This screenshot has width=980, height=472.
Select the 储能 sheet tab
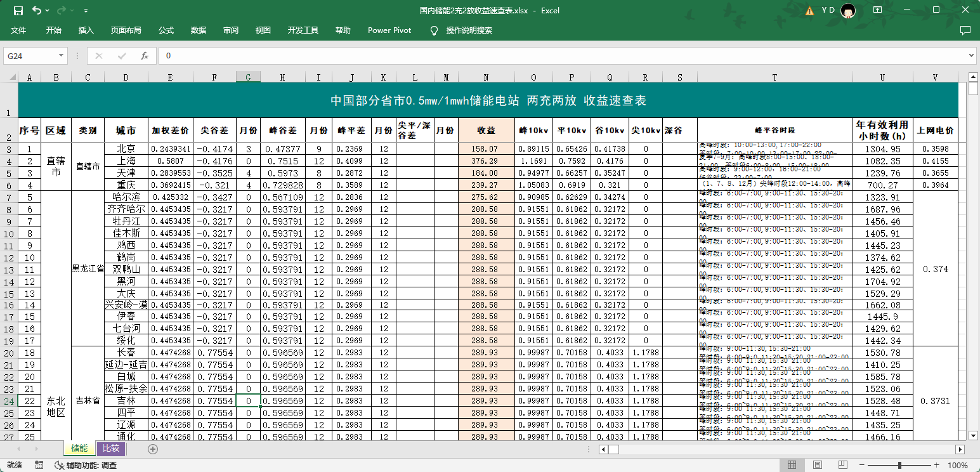tap(79, 449)
